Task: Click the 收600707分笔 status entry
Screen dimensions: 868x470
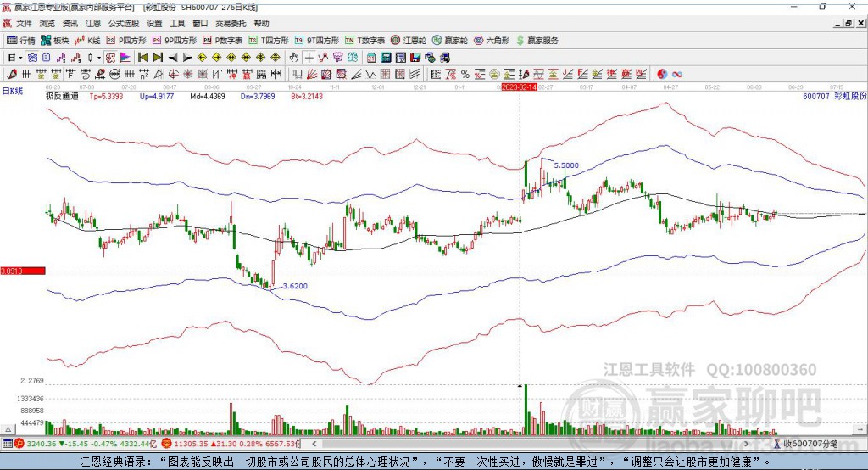Action: pyautogui.click(x=805, y=444)
